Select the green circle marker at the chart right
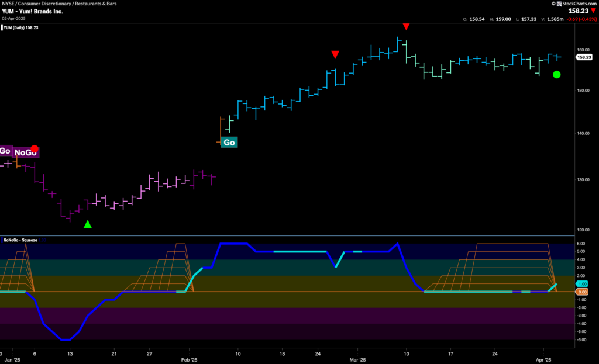This screenshot has width=599, height=364. [556, 75]
